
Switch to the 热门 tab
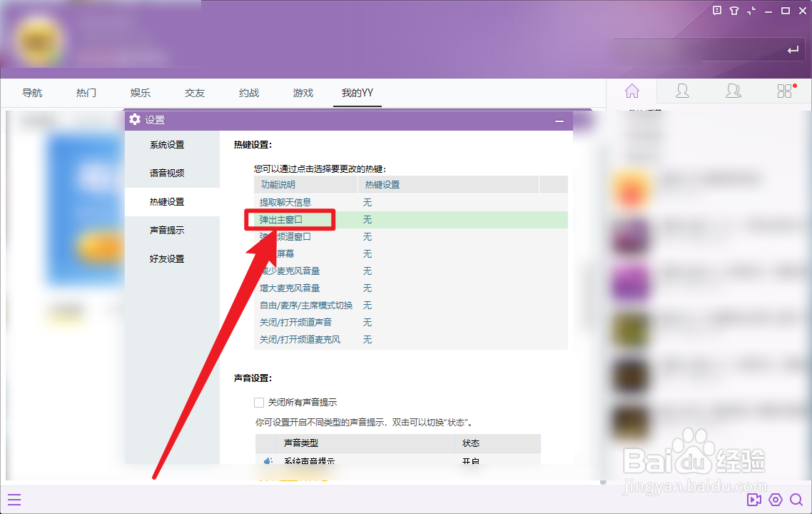(86, 93)
